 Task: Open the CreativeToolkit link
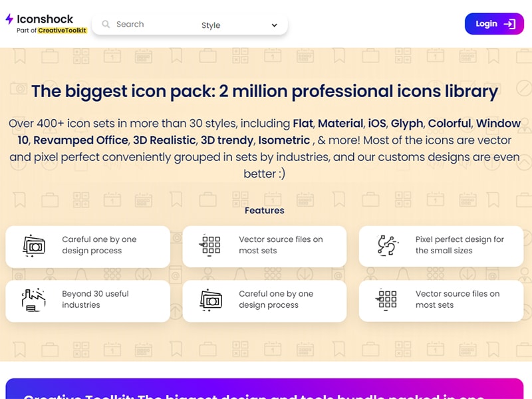(x=62, y=31)
